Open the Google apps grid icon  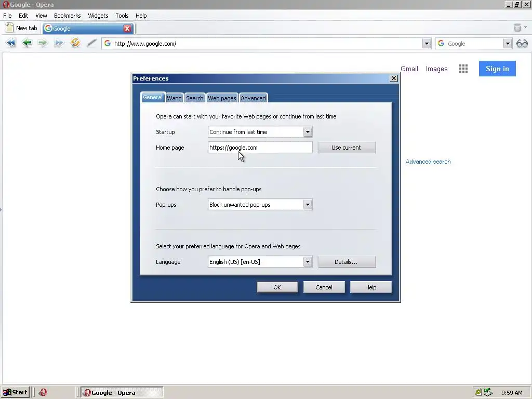pos(463,69)
